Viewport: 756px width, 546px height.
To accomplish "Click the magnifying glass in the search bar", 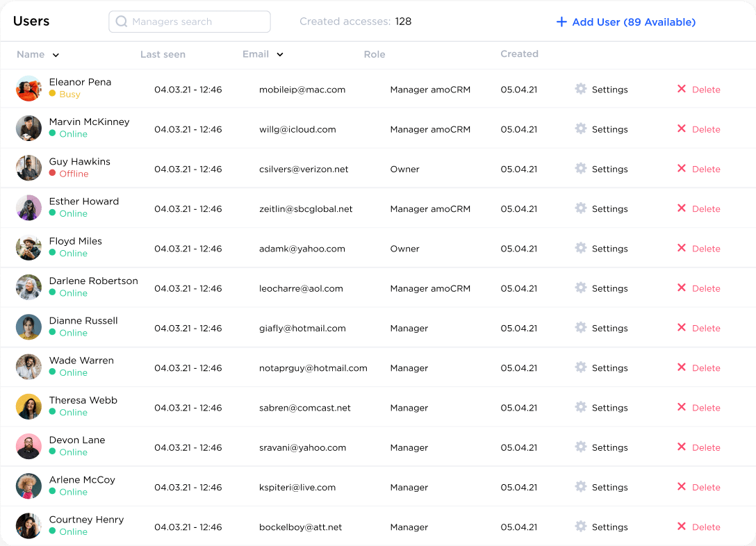I will pyautogui.click(x=121, y=22).
